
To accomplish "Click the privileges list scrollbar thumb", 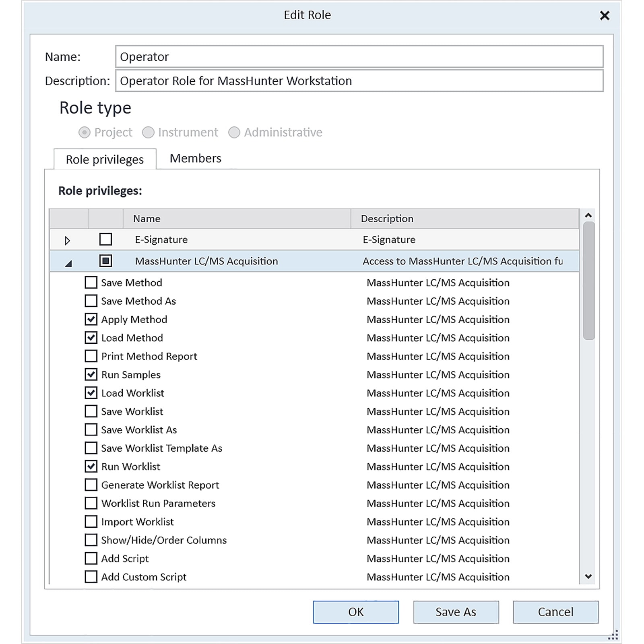I will (588, 281).
